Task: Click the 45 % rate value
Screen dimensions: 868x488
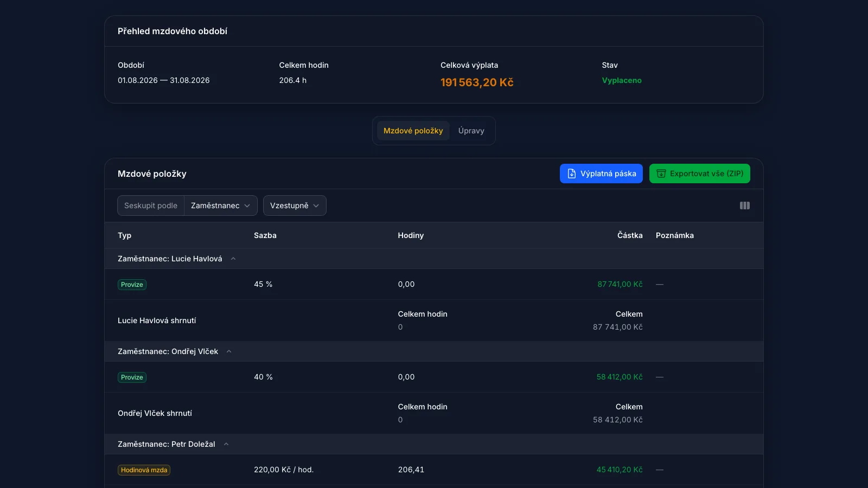Action: click(x=263, y=284)
